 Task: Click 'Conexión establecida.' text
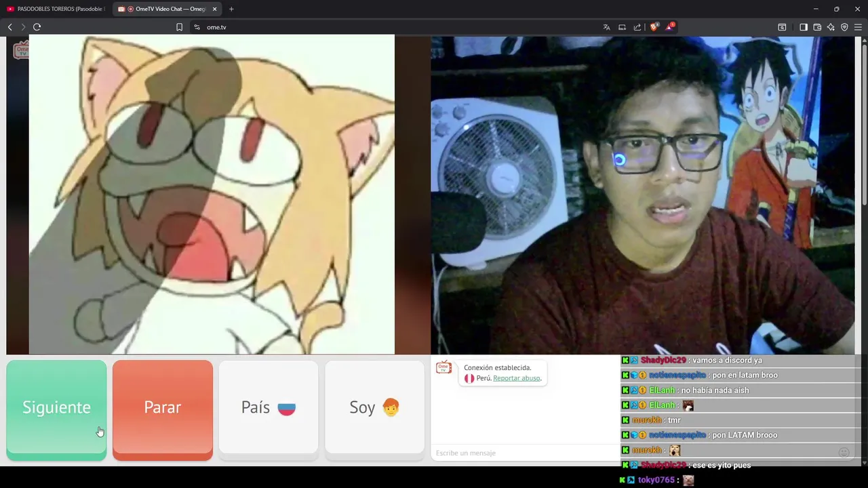click(498, 367)
